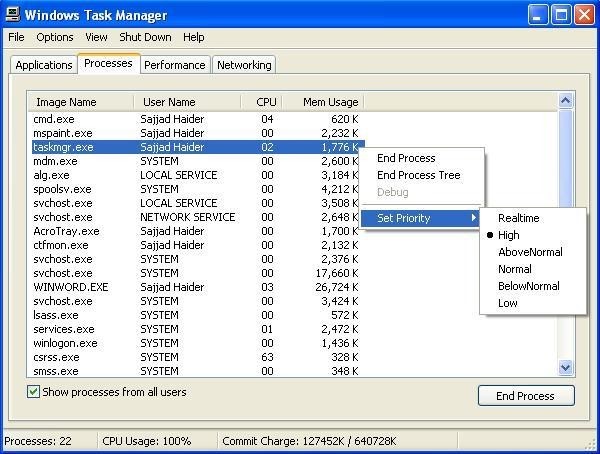
Task: Click the Task Manager title bar icon
Action: pyautogui.click(x=13, y=15)
